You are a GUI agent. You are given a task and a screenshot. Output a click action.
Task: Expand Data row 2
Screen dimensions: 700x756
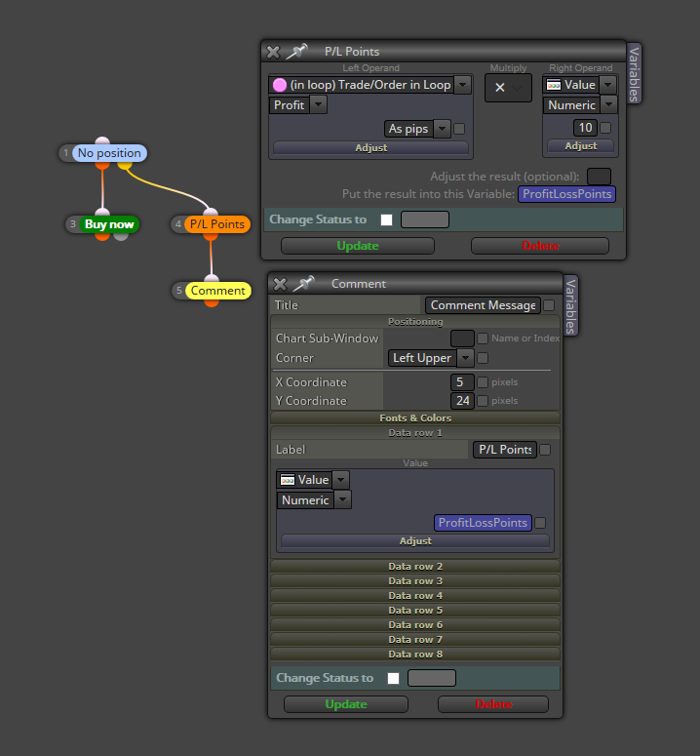415,567
